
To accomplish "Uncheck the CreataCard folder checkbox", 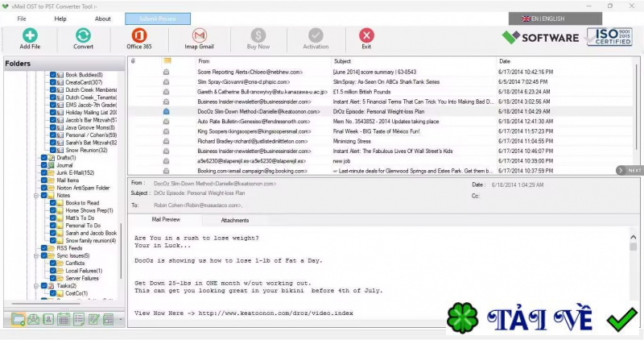I will [53, 82].
